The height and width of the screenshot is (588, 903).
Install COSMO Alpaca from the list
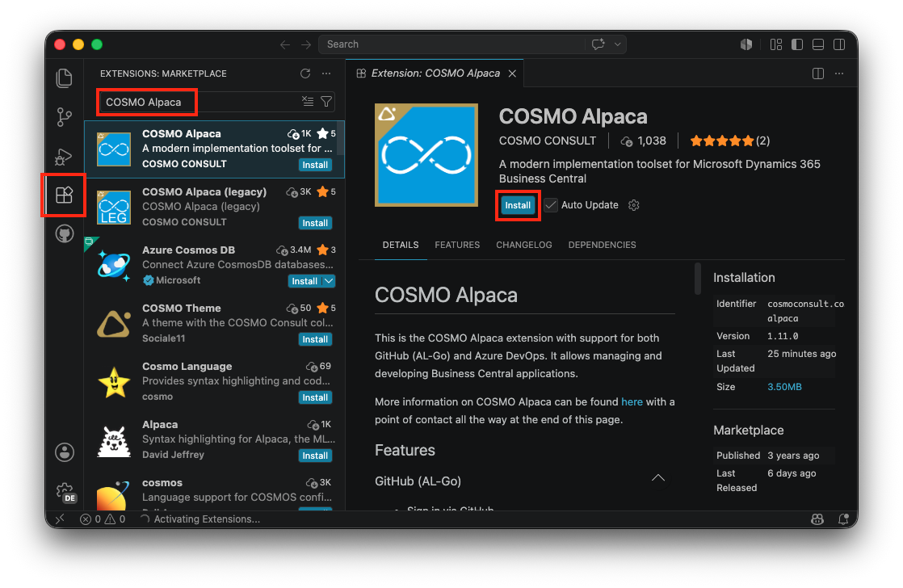point(315,165)
